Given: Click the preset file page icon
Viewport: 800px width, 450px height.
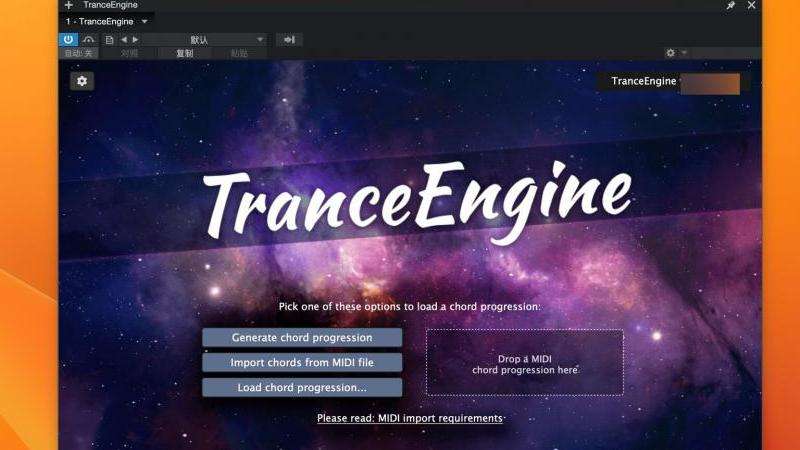Looking at the screenshot, I should tap(109, 40).
